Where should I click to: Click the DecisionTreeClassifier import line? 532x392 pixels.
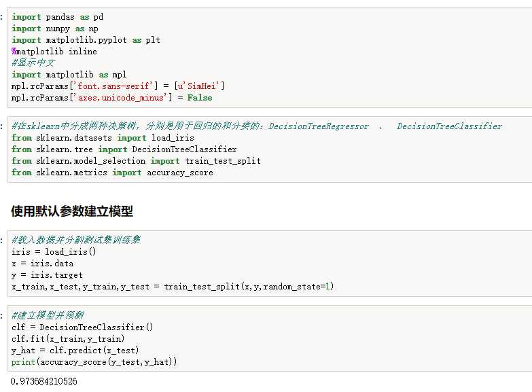pos(124,149)
